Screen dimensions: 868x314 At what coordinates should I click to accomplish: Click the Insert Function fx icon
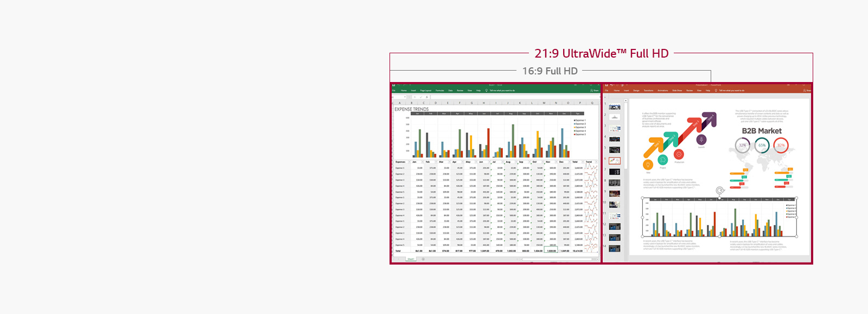click(x=427, y=97)
